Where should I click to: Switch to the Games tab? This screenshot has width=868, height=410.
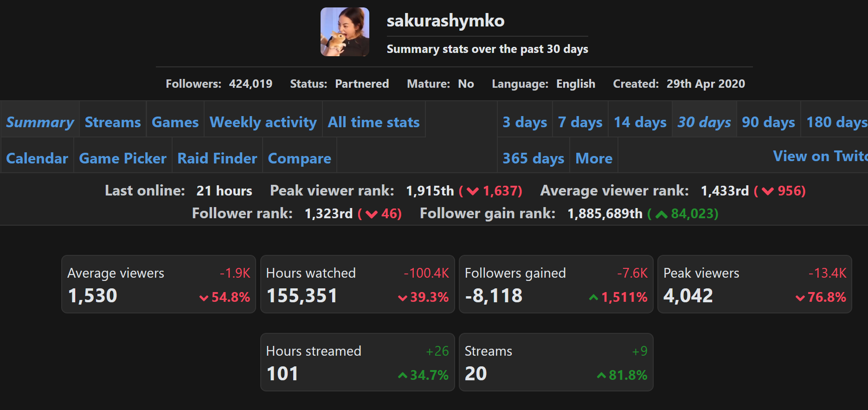(x=175, y=122)
